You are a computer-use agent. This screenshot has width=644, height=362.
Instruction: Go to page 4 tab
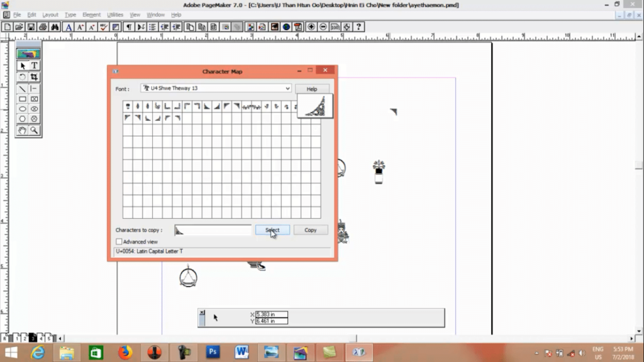tap(41, 338)
